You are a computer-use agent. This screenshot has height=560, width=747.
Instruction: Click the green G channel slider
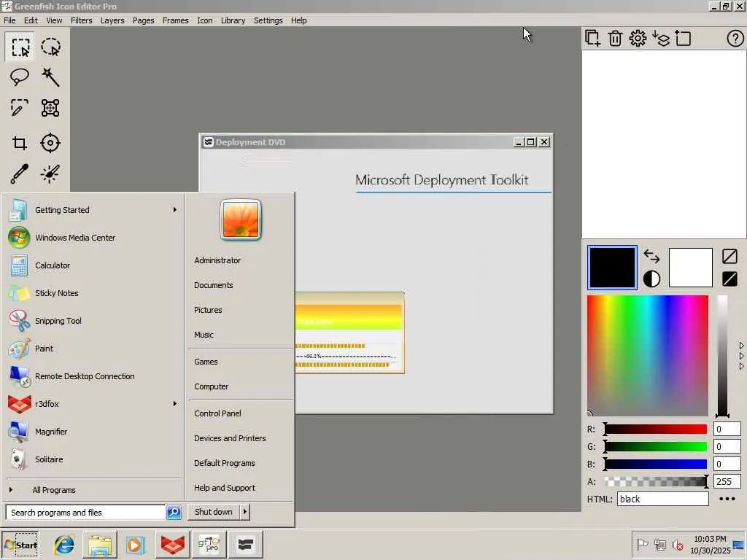tap(656, 447)
